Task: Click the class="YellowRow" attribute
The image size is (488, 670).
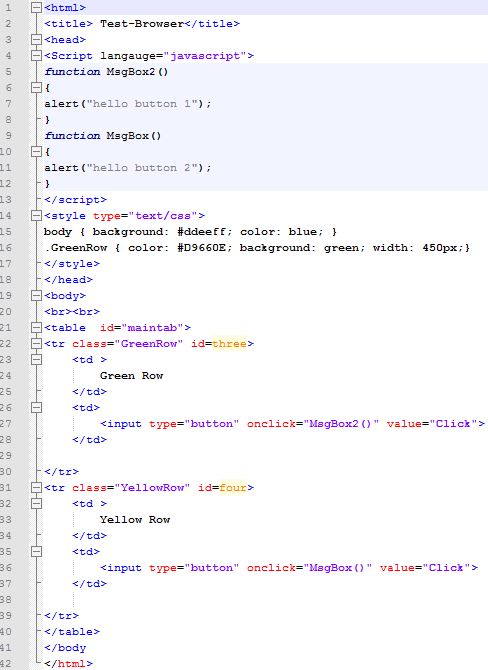Action: [131, 488]
